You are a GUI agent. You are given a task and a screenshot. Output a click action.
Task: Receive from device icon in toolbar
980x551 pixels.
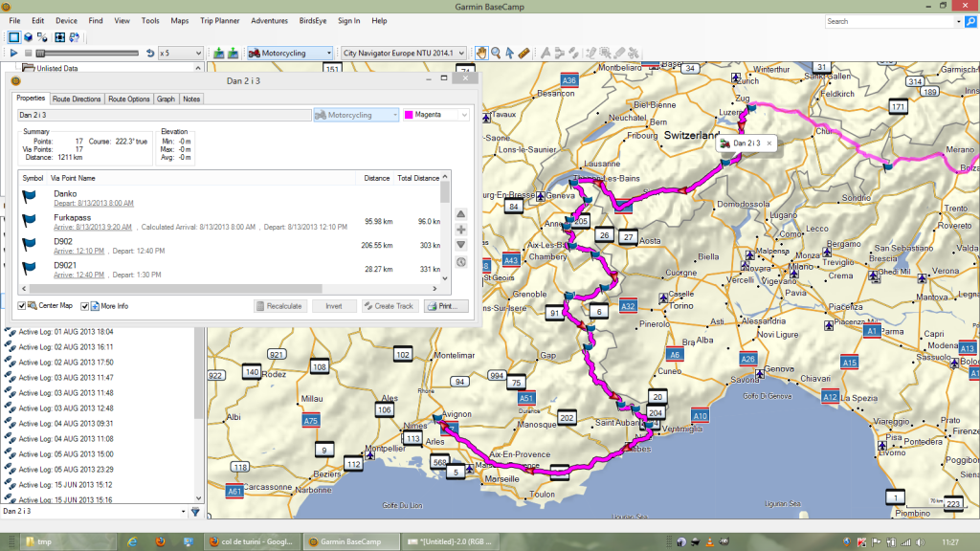coord(234,54)
